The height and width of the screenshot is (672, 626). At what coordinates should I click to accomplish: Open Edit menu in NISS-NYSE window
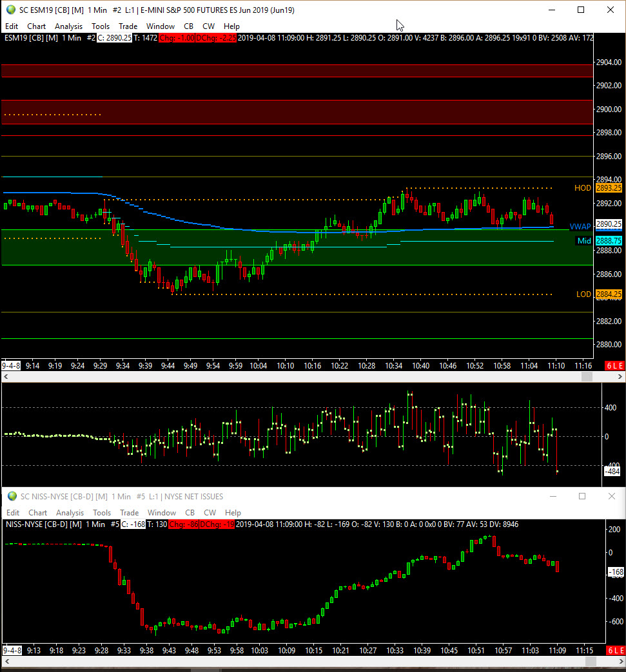tap(13, 513)
